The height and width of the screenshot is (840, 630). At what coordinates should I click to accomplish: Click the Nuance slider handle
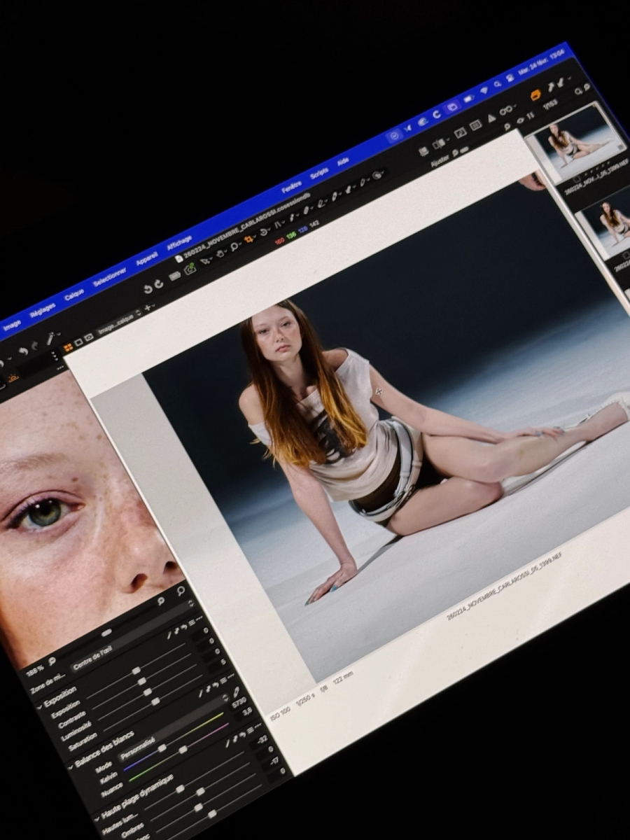click(x=182, y=749)
